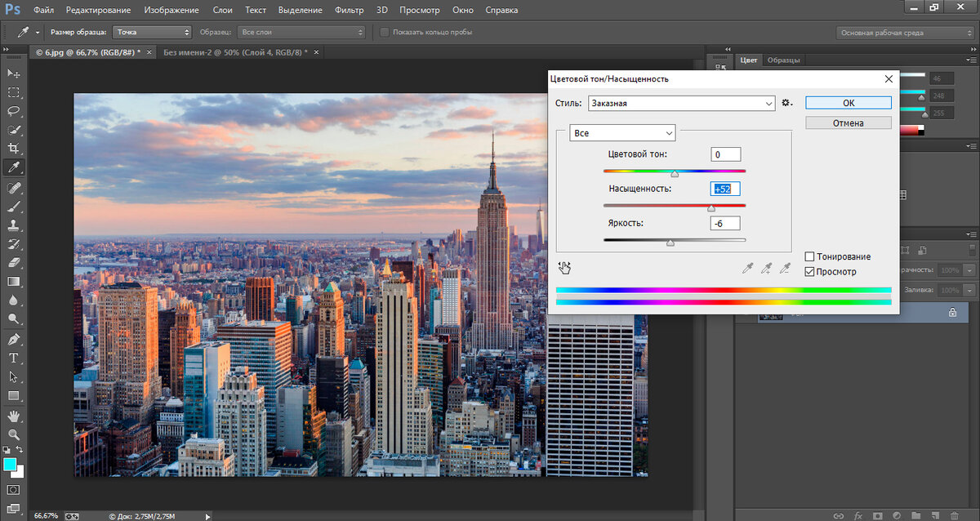The image size is (980, 521).
Task: Enable Показать кольцо пробы checkbox
Action: pos(385,32)
